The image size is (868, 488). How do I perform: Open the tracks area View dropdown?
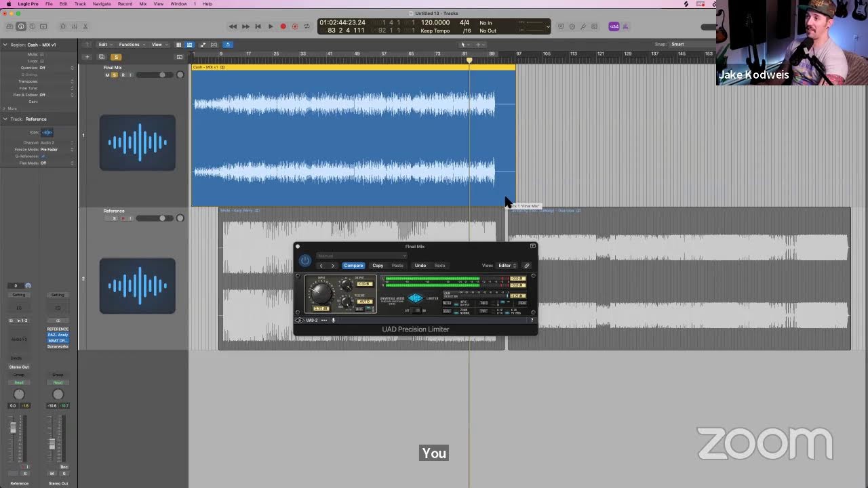tap(159, 45)
